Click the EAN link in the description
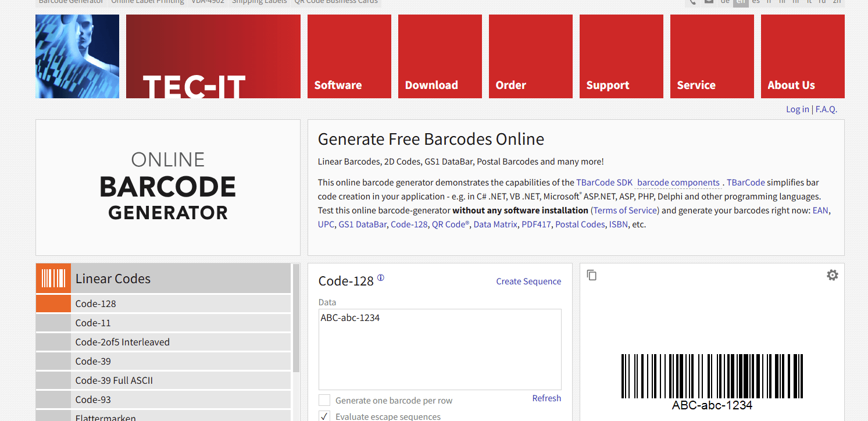Image resolution: width=868 pixels, height=421 pixels. coord(820,211)
